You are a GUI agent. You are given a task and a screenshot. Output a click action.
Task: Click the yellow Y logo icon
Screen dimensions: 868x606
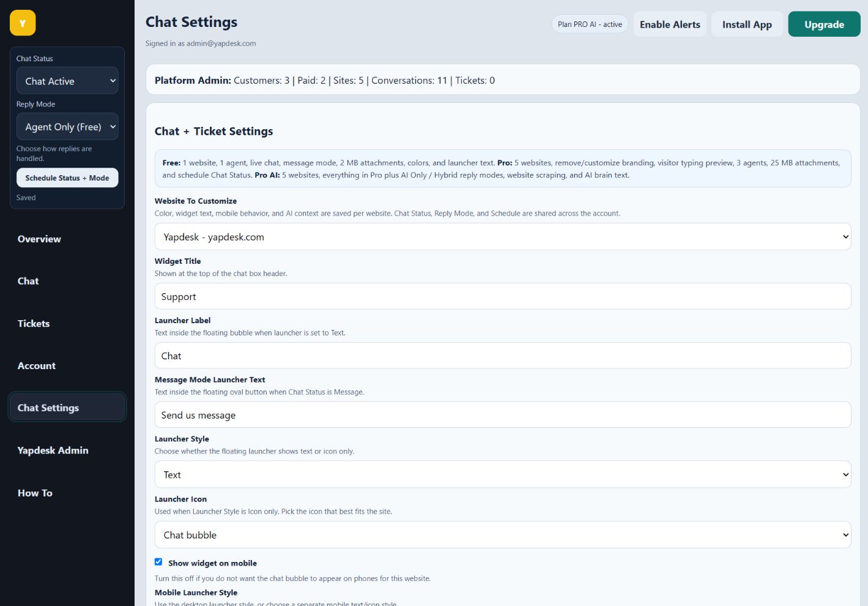pos(23,23)
